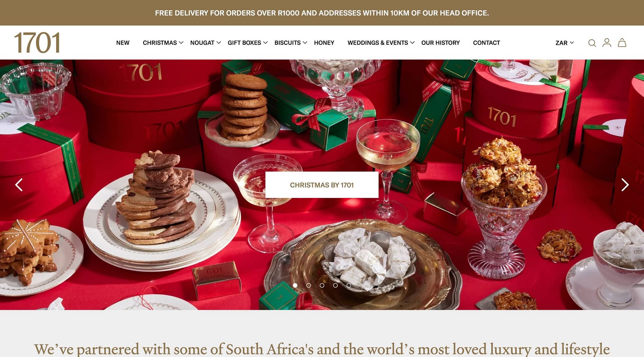Select the fourth carousel slide dot

(335, 285)
